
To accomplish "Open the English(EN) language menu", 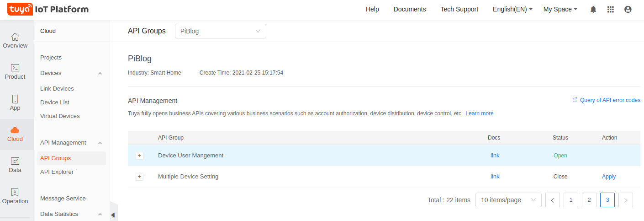I will [x=512, y=9].
